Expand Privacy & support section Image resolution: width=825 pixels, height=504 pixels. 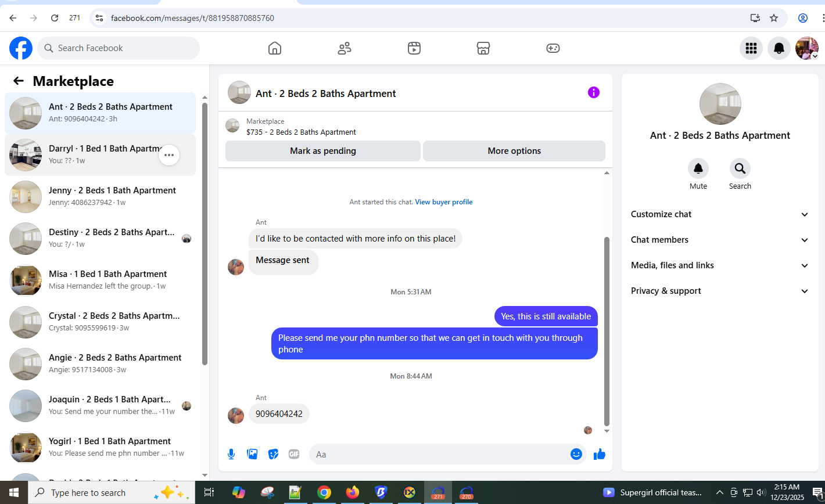click(720, 291)
